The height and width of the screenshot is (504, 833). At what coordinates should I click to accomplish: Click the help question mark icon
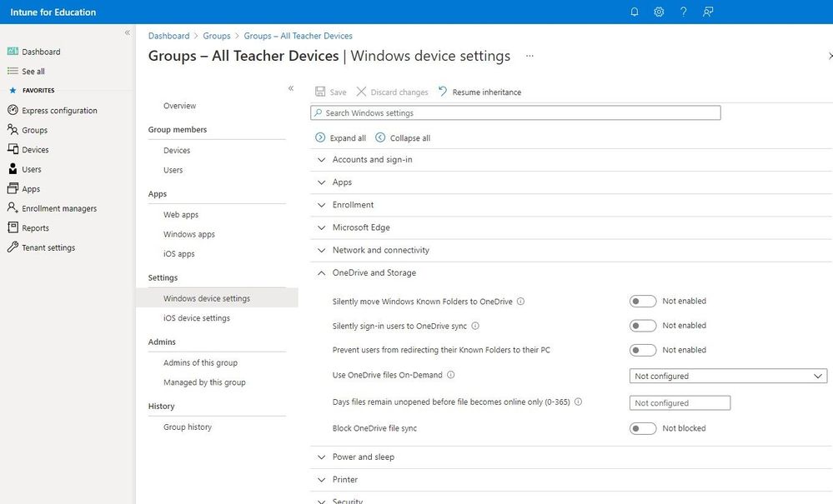coord(683,12)
